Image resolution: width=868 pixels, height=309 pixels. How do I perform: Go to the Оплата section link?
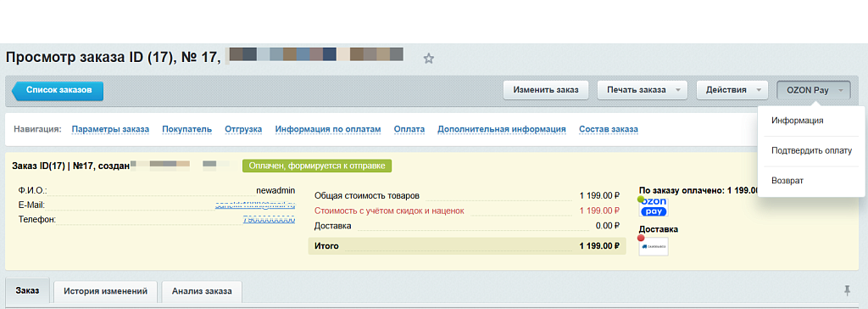pyautogui.click(x=409, y=129)
